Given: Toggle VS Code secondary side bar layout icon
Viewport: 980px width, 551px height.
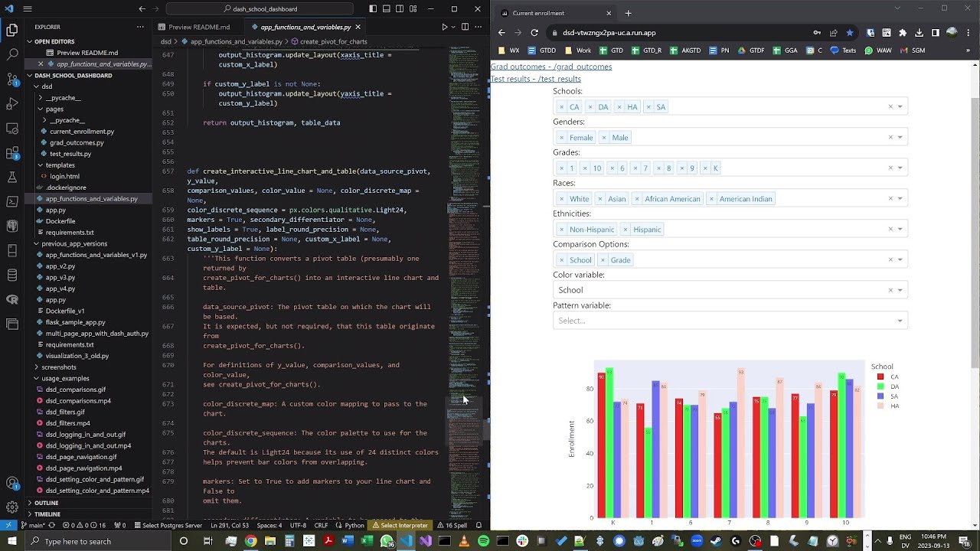Looking at the screenshot, I should pyautogui.click(x=400, y=9).
